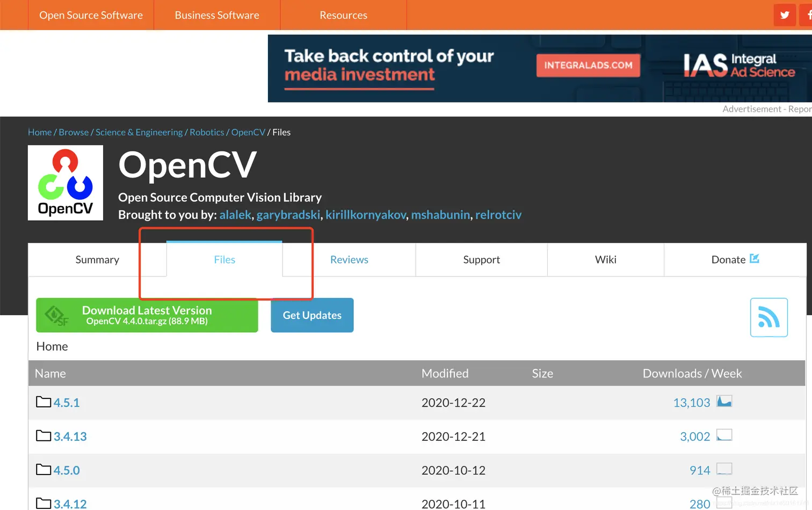This screenshot has width=812, height=510.
Task: Go to Browse breadcrumb link
Action: (74, 132)
